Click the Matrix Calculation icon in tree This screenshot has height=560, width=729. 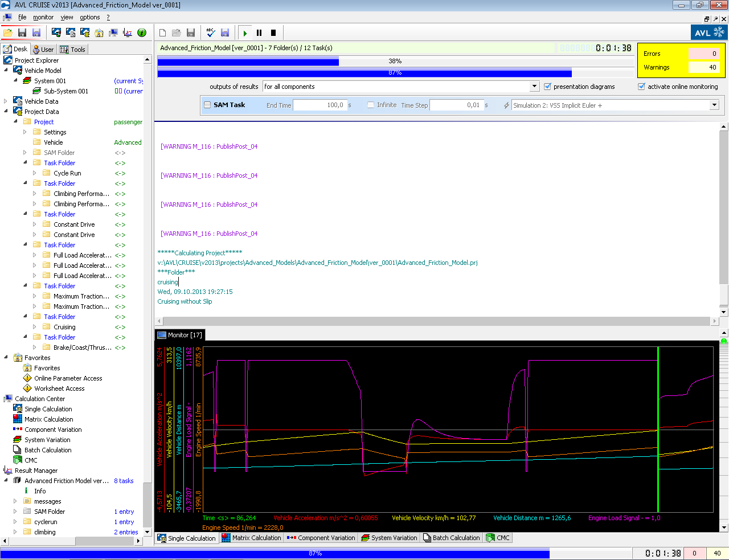coord(18,419)
